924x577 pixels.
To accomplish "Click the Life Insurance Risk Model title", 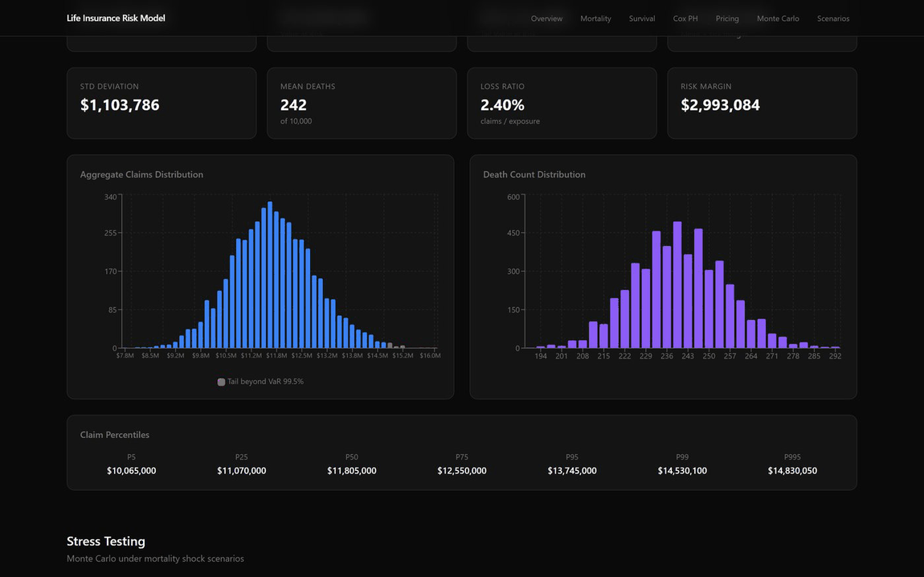I will click(116, 18).
